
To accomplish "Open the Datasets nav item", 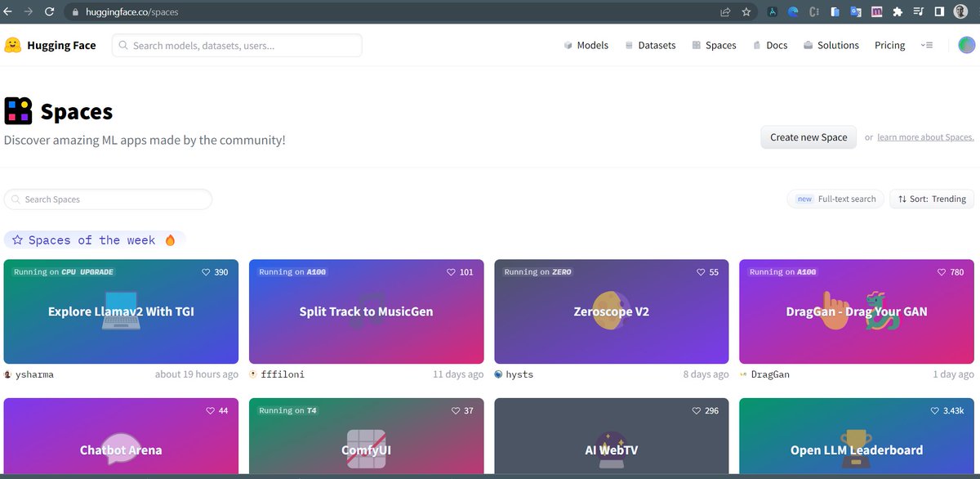I will [x=650, y=45].
